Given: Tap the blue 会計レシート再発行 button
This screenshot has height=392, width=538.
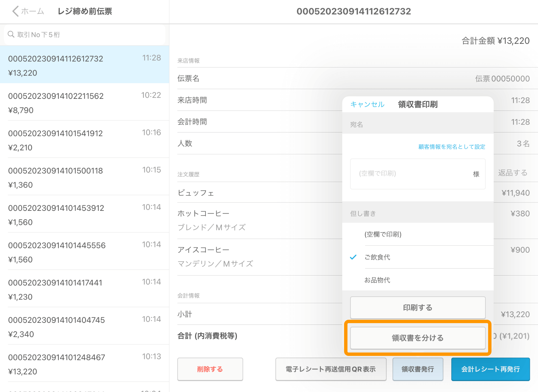Looking at the screenshot, I should pos(491,369).
